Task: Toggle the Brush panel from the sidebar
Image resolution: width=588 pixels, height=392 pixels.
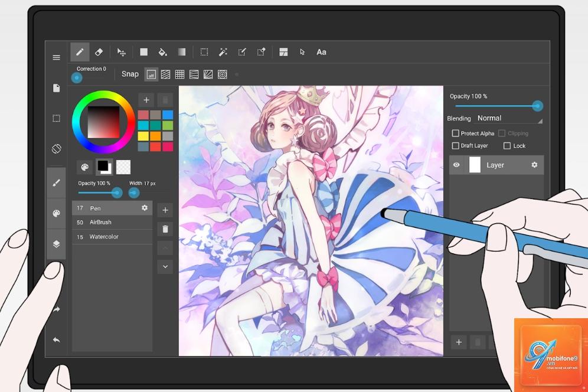Action: pos(56,183)
